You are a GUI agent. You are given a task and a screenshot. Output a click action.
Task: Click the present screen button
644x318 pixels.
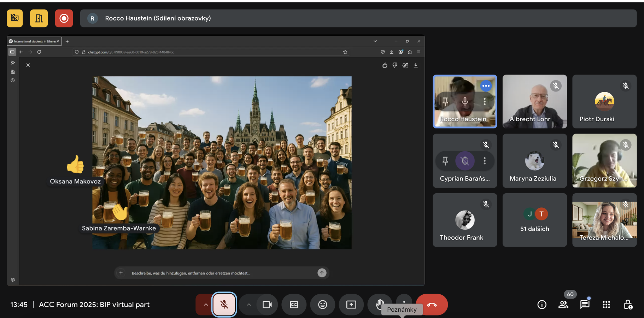pyautogui.click(x=351, y=305)
